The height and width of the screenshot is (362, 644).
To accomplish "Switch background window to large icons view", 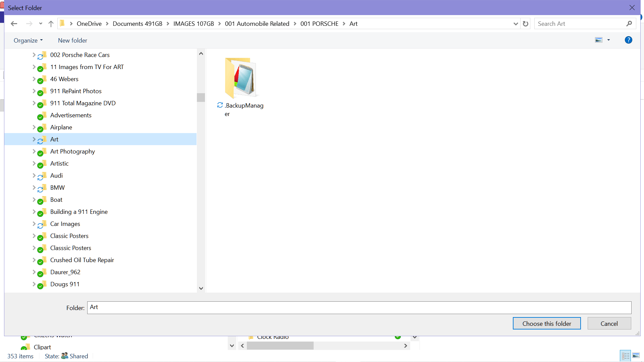I will coord(636,356).
